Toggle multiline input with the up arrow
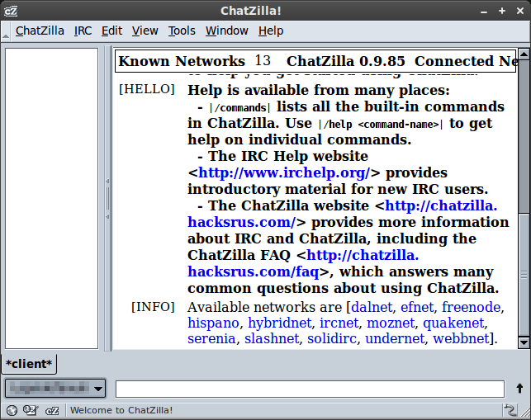This screenshot has height=420, width=531. [x=519, y=389]
